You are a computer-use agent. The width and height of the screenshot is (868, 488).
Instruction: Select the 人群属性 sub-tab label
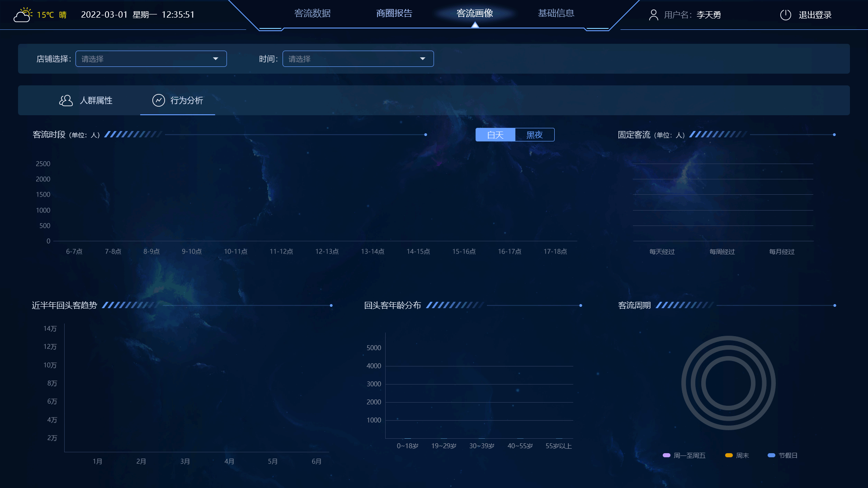point(96,100)
